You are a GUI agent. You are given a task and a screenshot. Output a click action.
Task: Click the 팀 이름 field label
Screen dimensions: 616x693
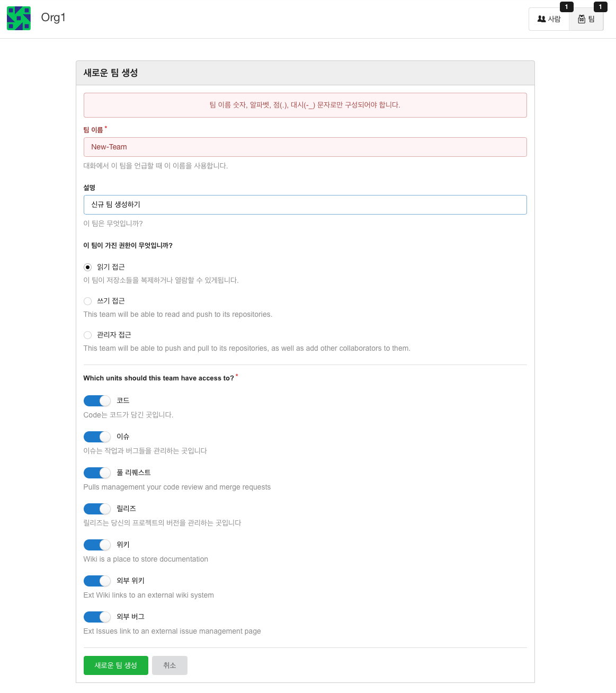(x=93, y=130)
